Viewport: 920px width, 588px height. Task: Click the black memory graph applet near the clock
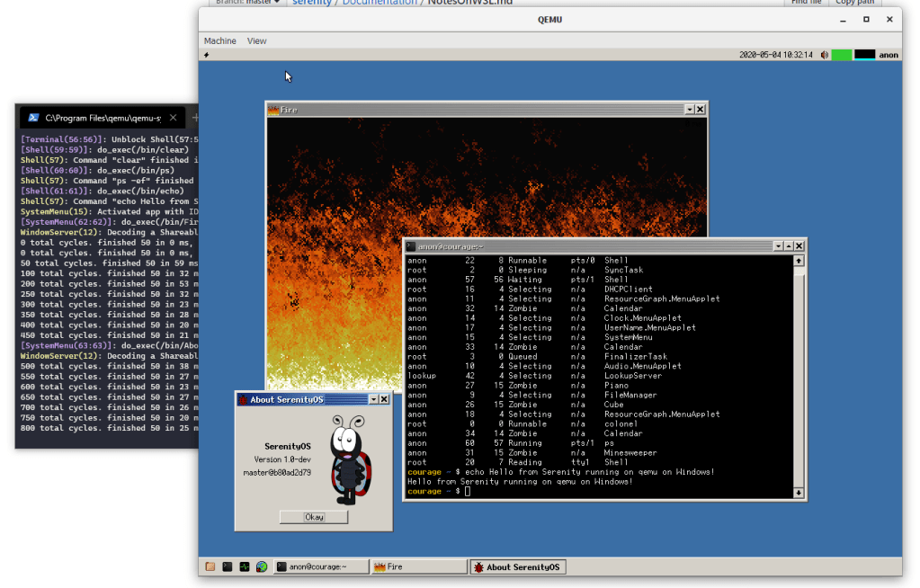tap(864, 54)
